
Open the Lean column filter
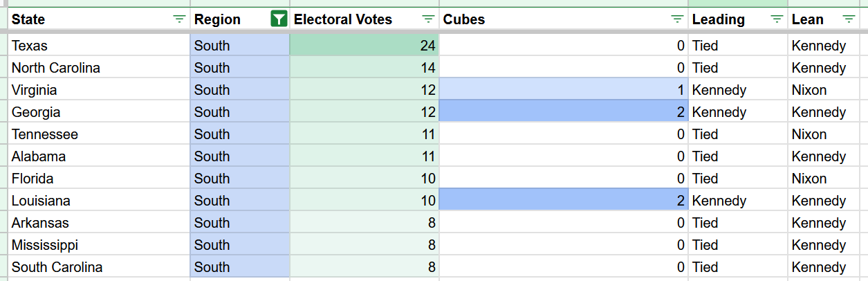(849, 19)
